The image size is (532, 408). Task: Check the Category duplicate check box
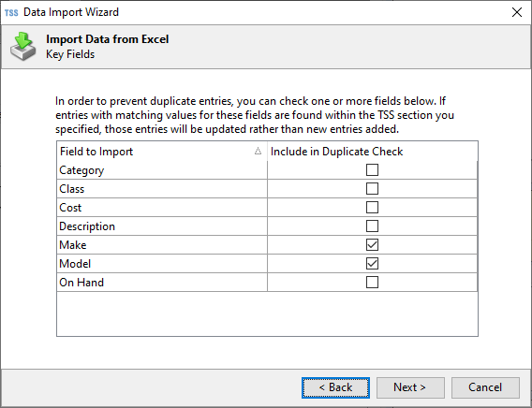(372, 169)
